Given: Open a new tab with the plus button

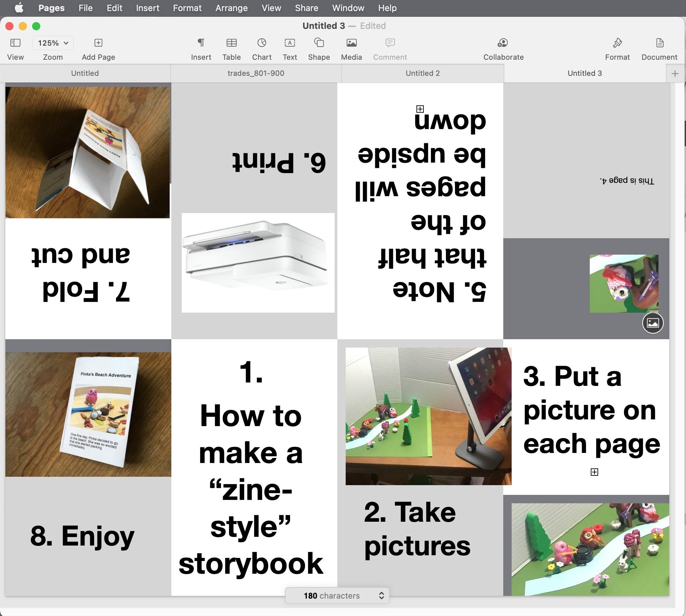Looking at the screenshot, I should coord(675,73).
